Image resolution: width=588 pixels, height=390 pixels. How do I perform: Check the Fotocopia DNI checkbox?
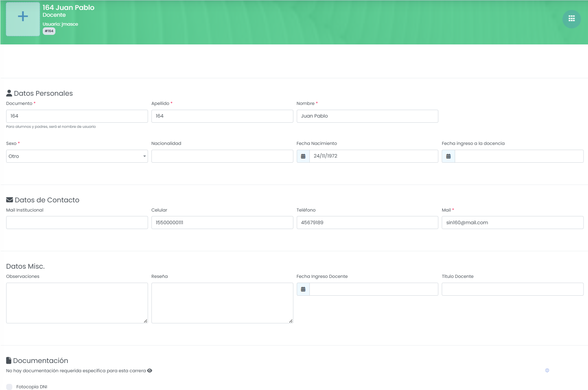(9, 387)
